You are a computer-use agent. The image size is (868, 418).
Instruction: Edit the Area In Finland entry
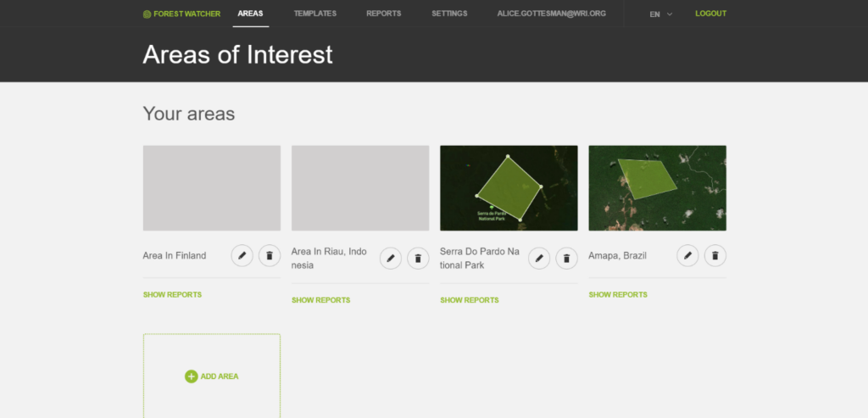point(242,256)
